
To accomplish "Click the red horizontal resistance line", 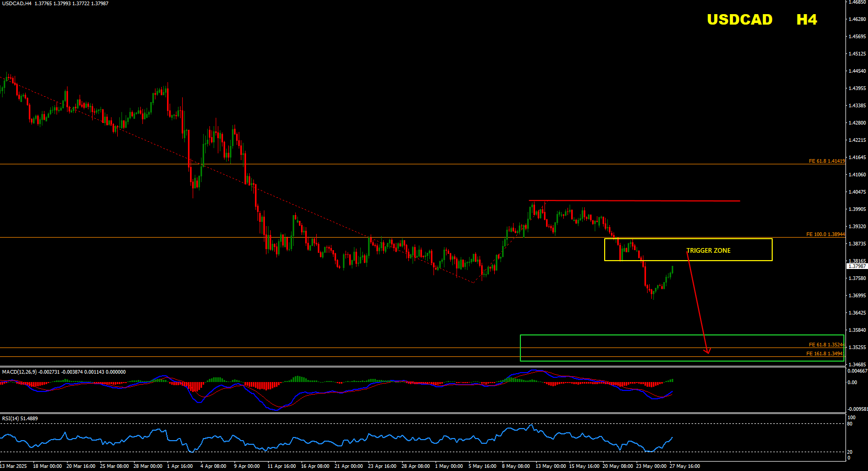I will 634,200.
